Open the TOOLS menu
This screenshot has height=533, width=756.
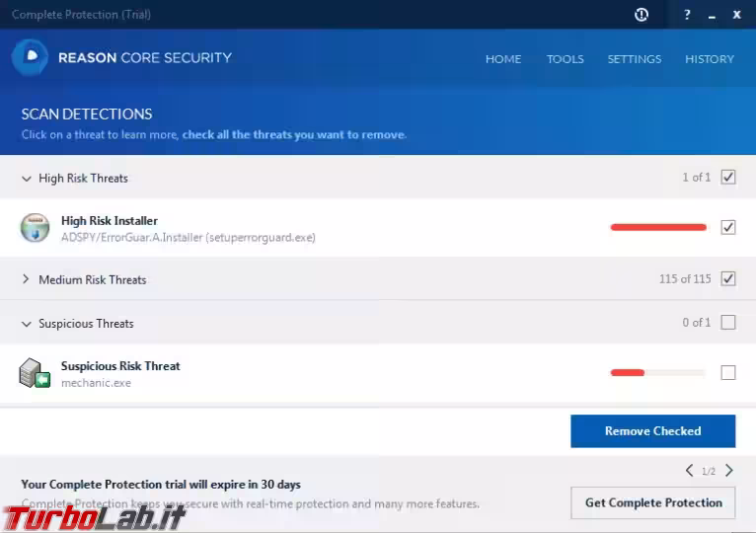coord(566,59)
